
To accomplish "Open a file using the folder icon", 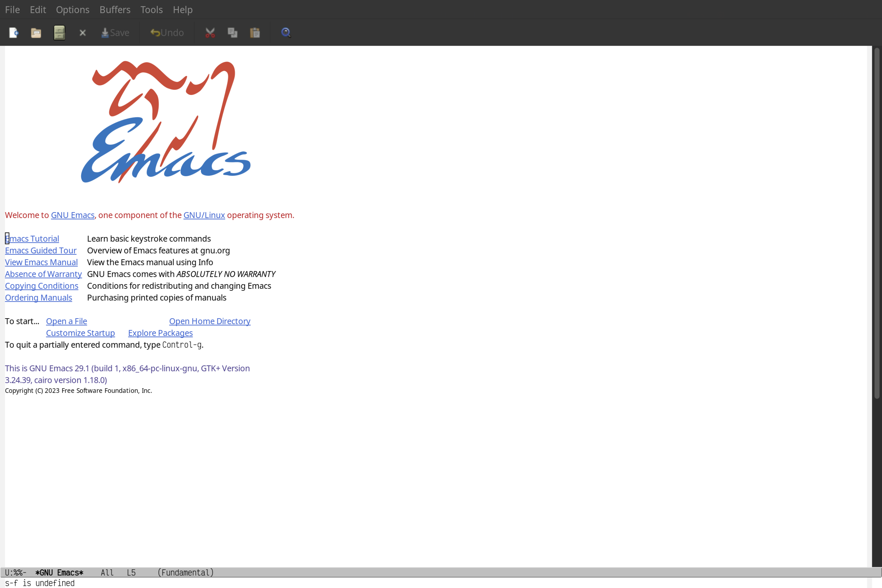I will pos(36,32).
